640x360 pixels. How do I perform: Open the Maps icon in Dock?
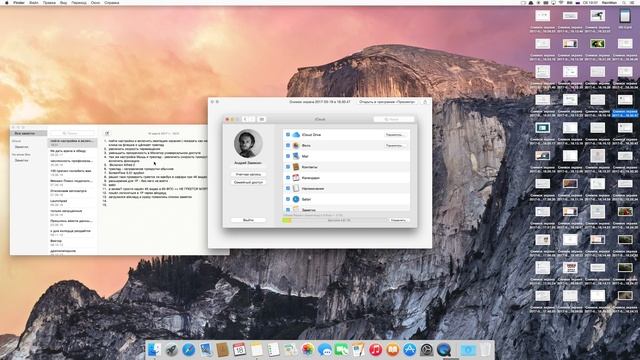tap(291, 349)
